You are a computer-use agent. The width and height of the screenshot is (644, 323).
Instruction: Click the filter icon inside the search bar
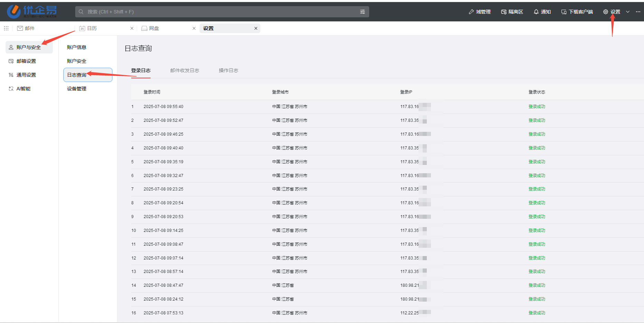click(x=362, y=11)
